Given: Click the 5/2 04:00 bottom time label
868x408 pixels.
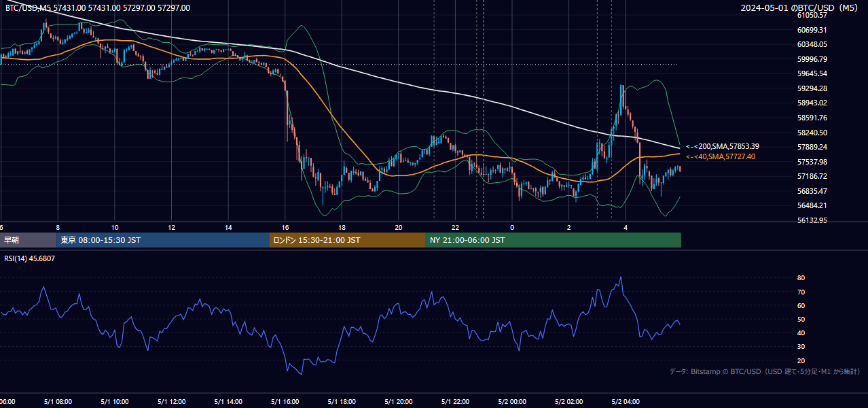Looking at the screenshot, I should click(x=626, y=402).
